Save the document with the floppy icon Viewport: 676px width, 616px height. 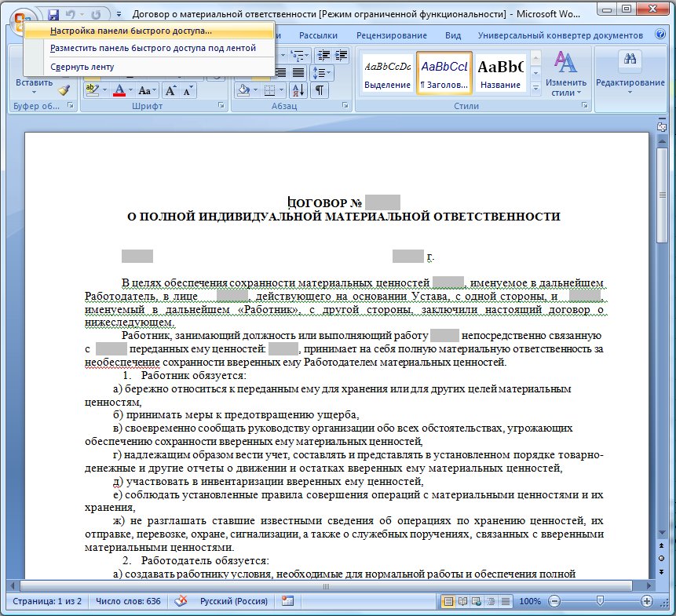coord(53,15)
